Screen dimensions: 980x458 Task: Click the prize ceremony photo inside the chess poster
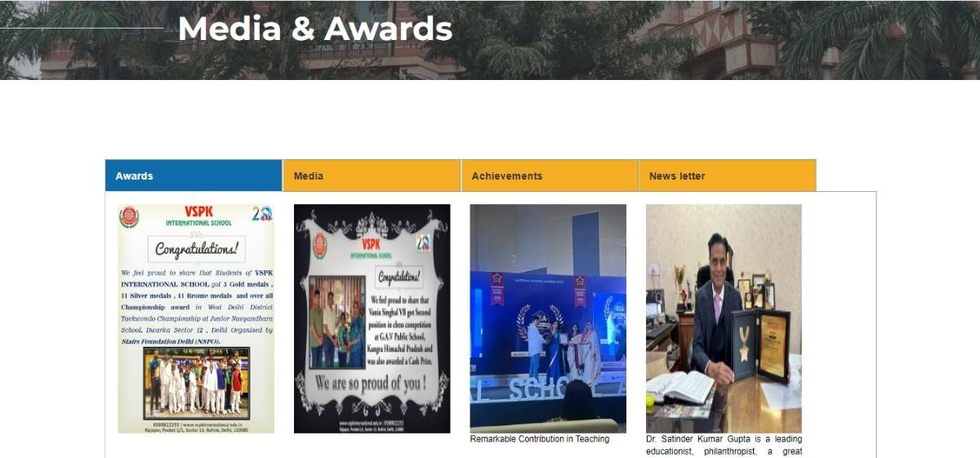337,322
